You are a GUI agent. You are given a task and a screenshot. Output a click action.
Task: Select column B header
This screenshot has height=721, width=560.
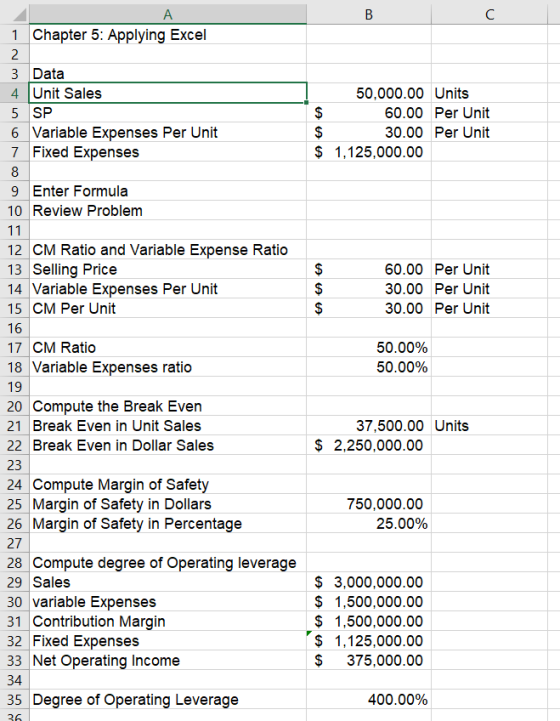click(369, 15)
